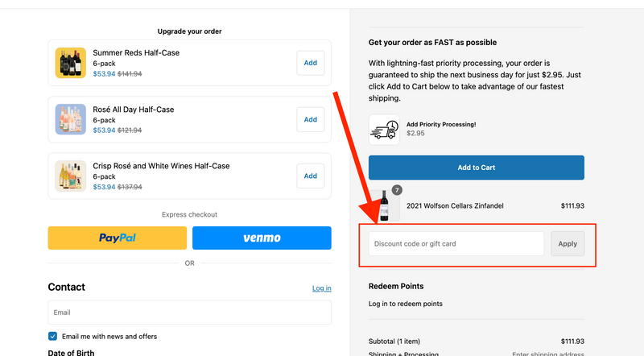Click the priority processing truck icon
The image size is (644, 356).
point(384,129)
